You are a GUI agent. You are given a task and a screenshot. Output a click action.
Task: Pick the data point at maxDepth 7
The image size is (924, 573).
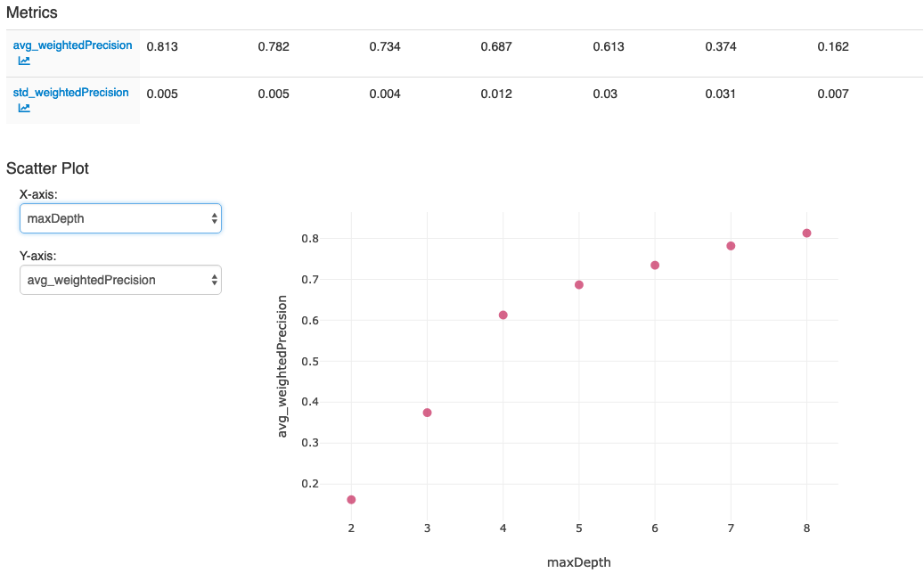click(731, 246)
